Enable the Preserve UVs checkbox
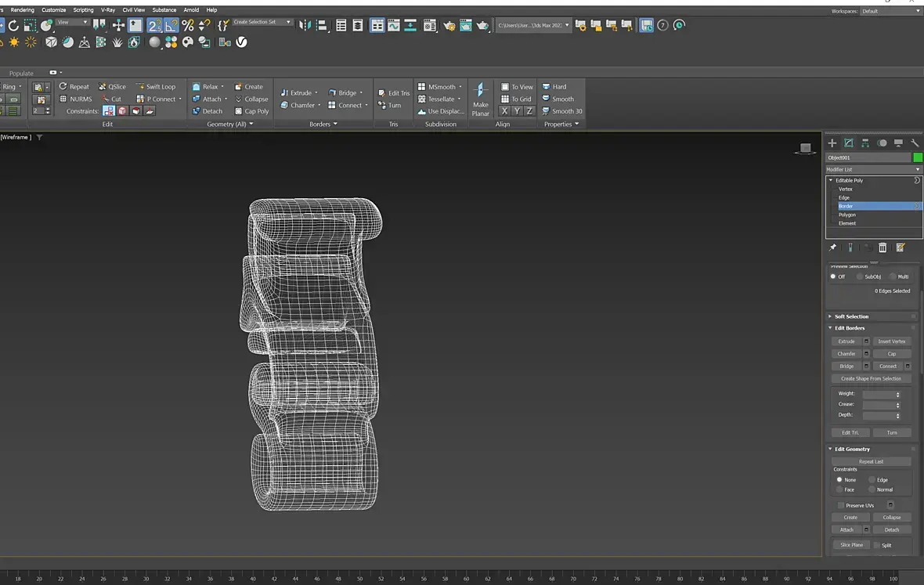 [x=841, y=505]
